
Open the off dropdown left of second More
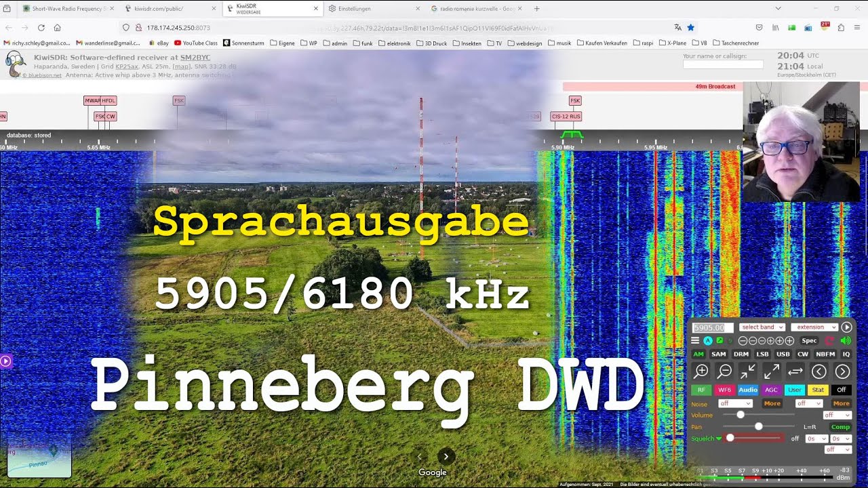(809, 403)
